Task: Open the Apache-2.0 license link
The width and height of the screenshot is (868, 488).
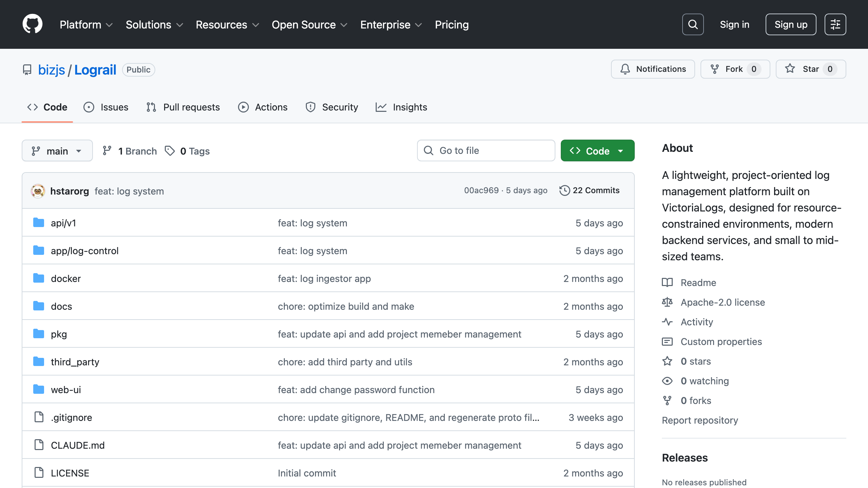Action: click(723, 302)
